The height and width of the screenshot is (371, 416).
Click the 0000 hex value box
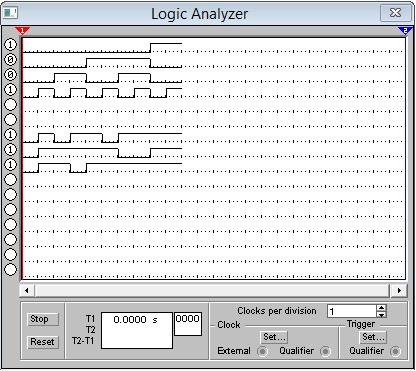pos(188,324)
